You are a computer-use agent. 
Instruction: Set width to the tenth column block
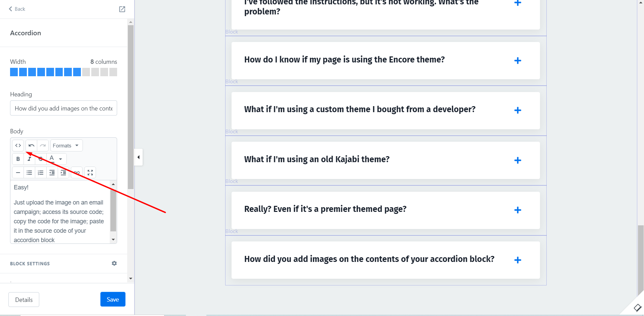[x=95, y=72]
